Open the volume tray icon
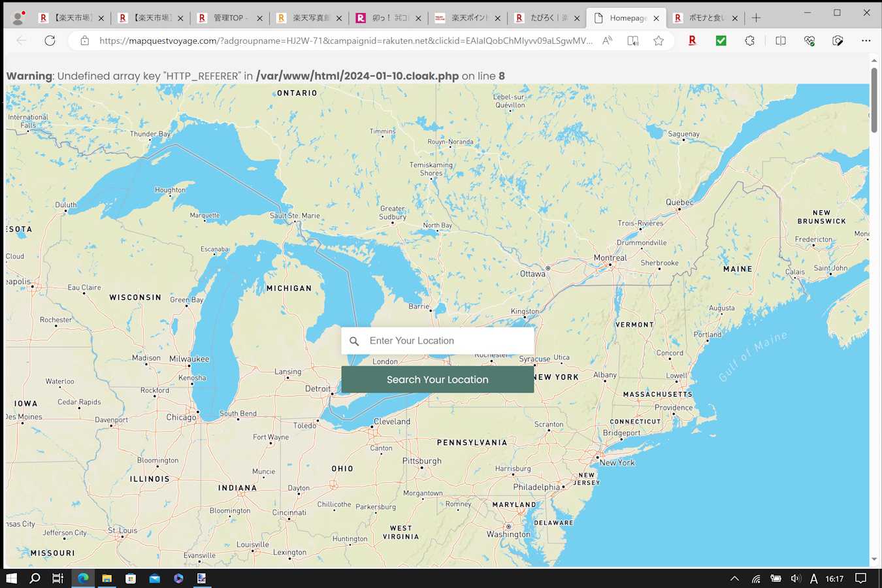This screenshot has height=588, width=882. (795, 578)
